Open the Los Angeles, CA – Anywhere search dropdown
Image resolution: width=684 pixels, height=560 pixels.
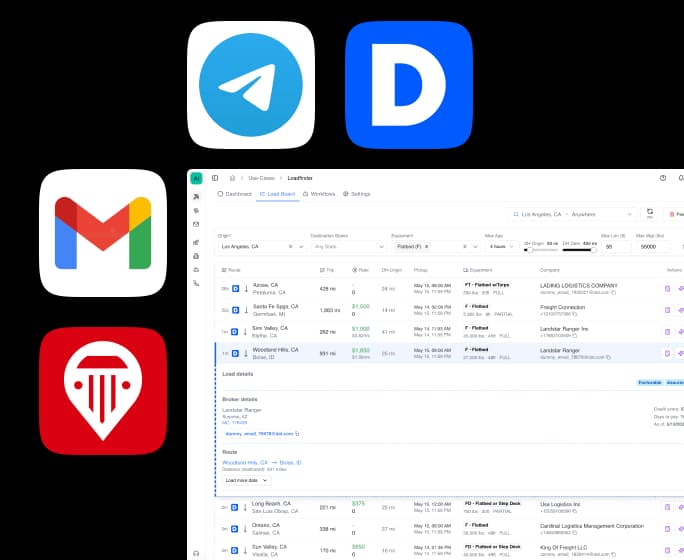[x=572, y=214]
